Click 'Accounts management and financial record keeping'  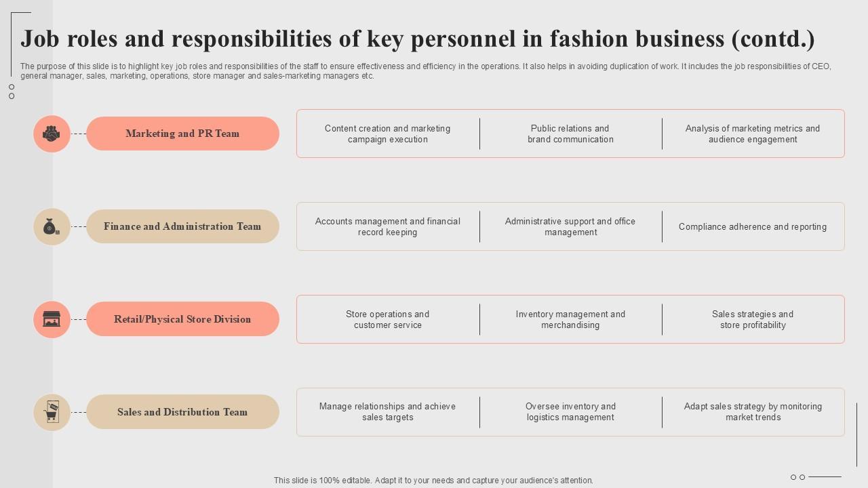pos(387,227)
